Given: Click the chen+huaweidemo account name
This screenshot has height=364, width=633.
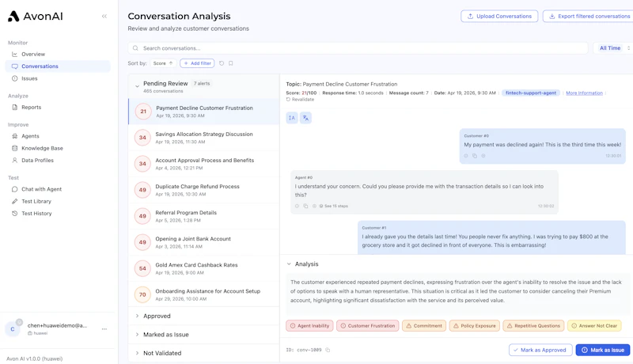Looking at the screenshot, I should click(57, 325).
